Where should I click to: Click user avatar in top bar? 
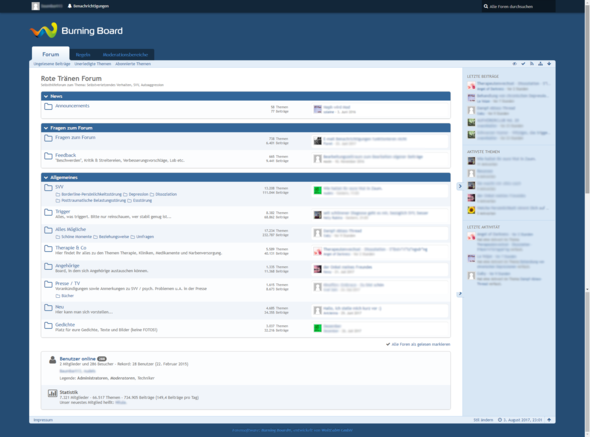click(x=35, y=6)
